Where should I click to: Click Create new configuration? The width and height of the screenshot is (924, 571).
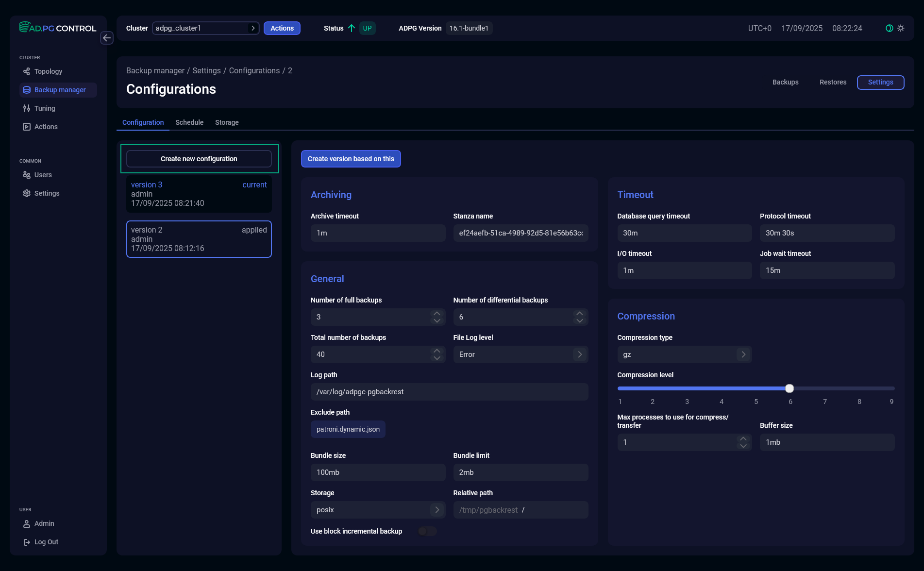[x=199, y=159]
